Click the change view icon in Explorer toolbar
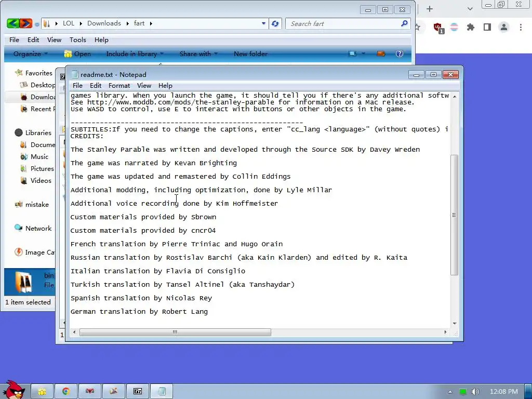 tap(353, 54)
